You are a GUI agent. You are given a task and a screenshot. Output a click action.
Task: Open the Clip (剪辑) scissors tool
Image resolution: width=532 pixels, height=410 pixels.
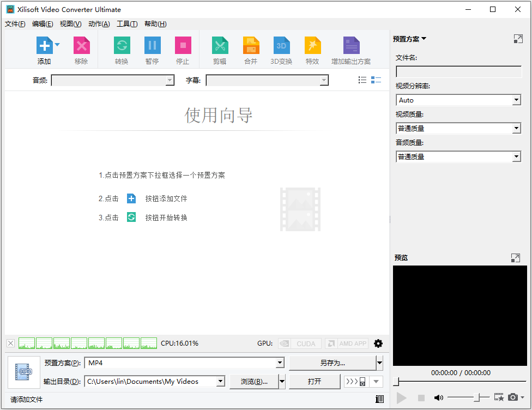[x=220, y=45]
